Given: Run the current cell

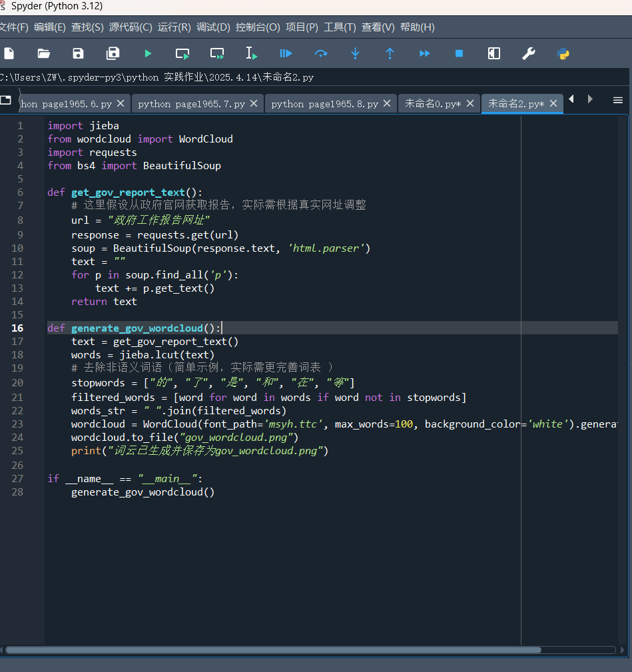Looking at the screenshot, I should (182, 53).
